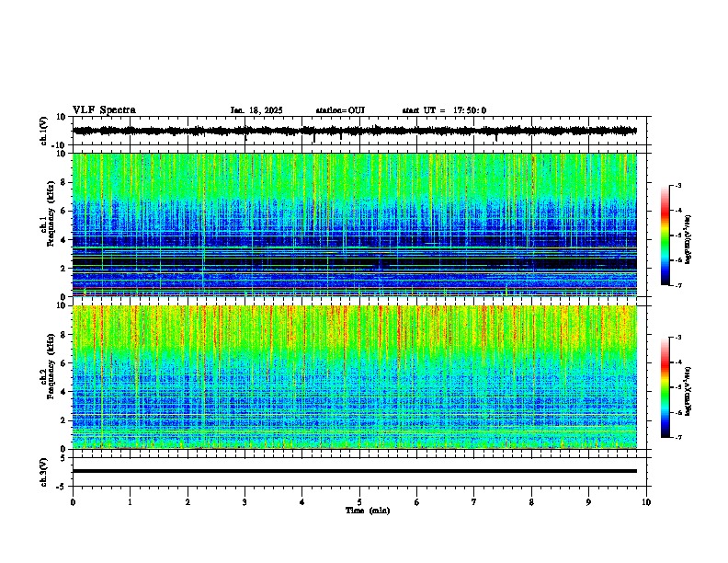This screenshot has width=728, height=563.
Task: Click the "-3" label on ch.1 color bar
Action: [x=677, y=186]
